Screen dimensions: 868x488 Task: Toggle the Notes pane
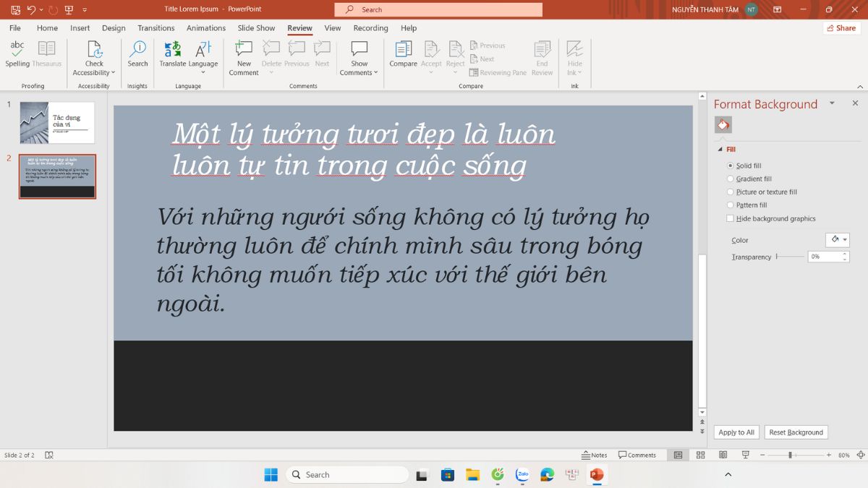click(595, 455)
